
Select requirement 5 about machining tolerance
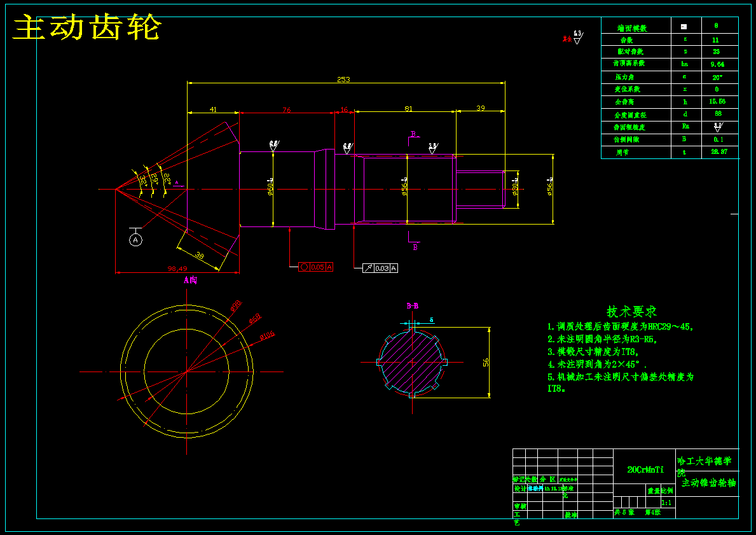coord(621,382)
